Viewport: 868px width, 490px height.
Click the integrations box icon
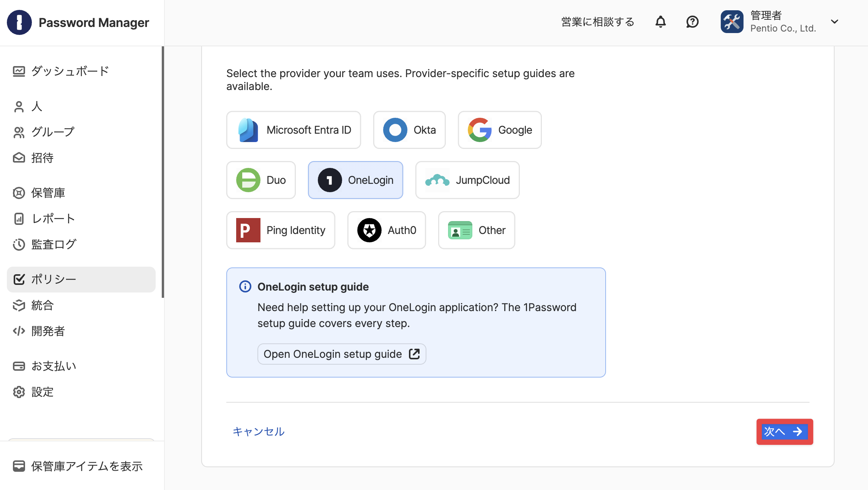[19, 305]
